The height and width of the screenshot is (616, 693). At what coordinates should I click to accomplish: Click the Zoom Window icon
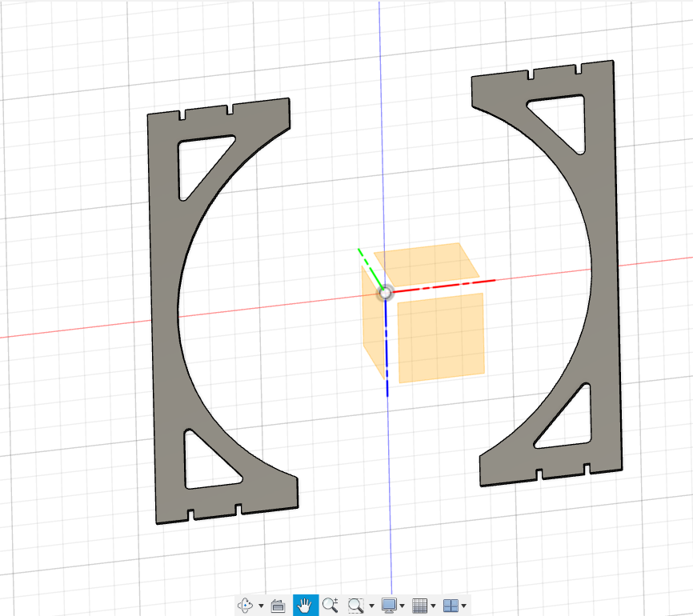click(x=356, y=606)
